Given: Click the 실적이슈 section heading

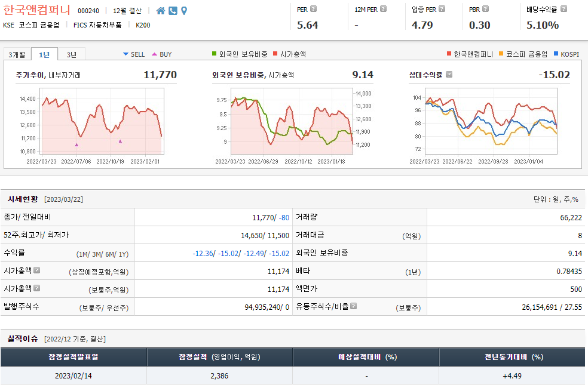Looking at the screenshot, I should [23, 338].
